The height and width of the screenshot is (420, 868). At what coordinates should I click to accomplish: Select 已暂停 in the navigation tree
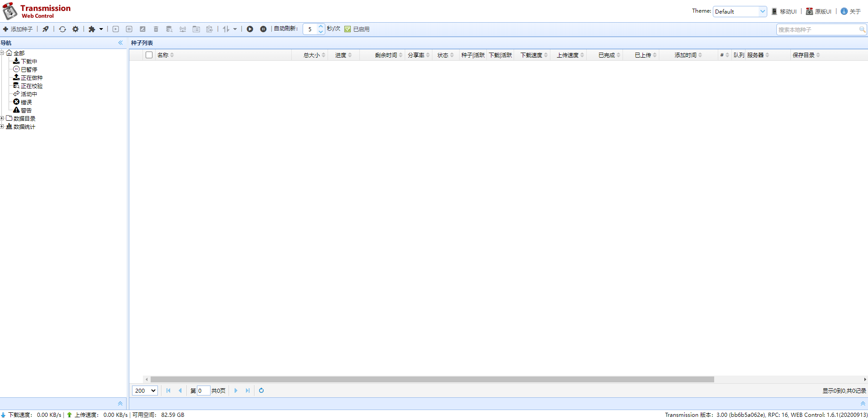click(x=29, y=69)
